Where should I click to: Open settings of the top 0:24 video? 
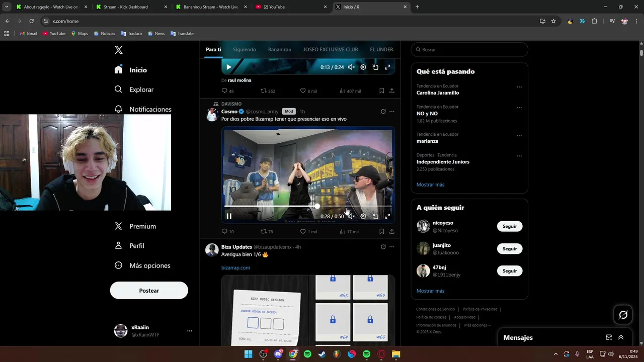(363, 67)
